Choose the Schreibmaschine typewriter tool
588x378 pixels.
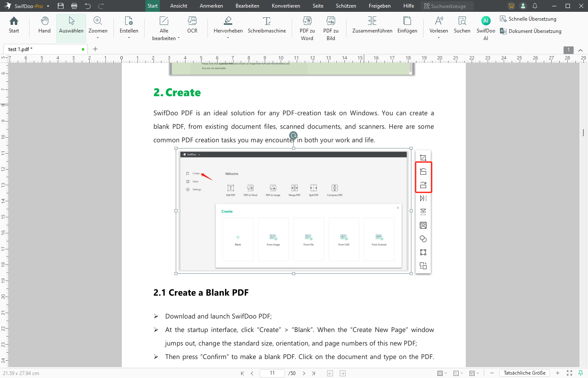click(x=267, y=25)
